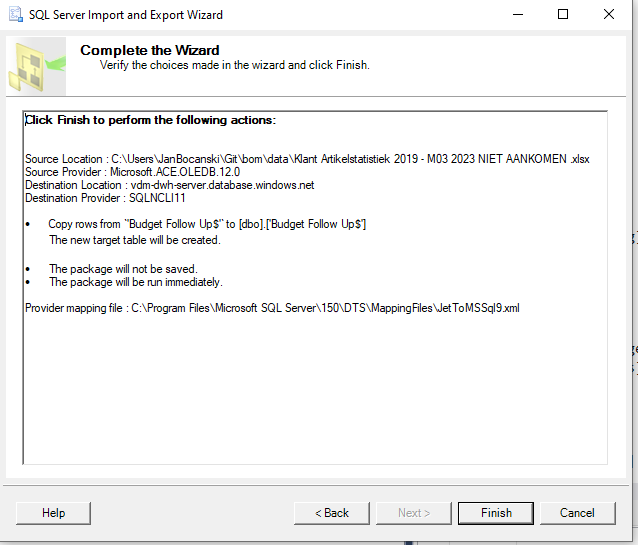Click the wizard banner flowchart icon
Viewport: 638px width, 545px height.
click(x=36, y=66)
